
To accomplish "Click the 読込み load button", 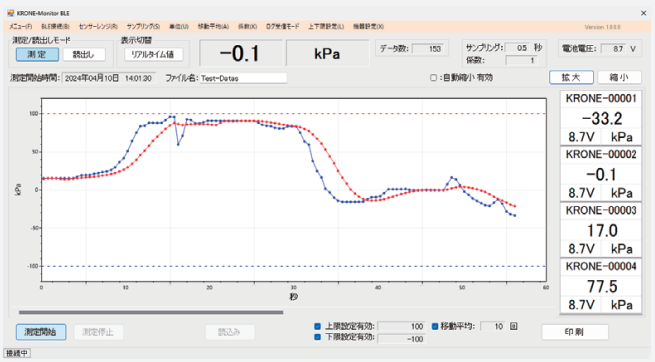I will [x=229, y=332].
